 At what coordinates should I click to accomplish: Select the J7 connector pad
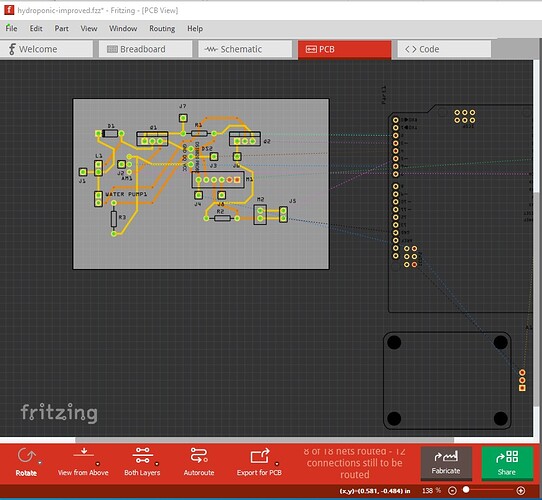point(183,118)
